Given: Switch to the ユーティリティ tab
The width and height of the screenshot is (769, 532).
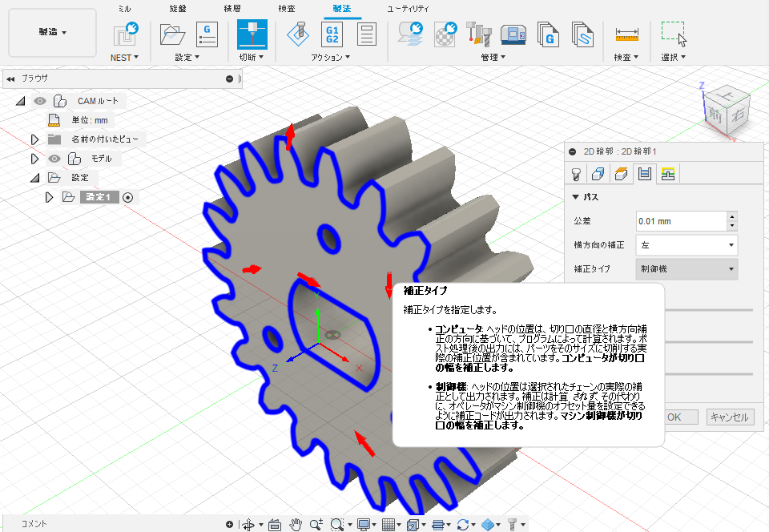Looking at the screenshot, I should [408, 8].
